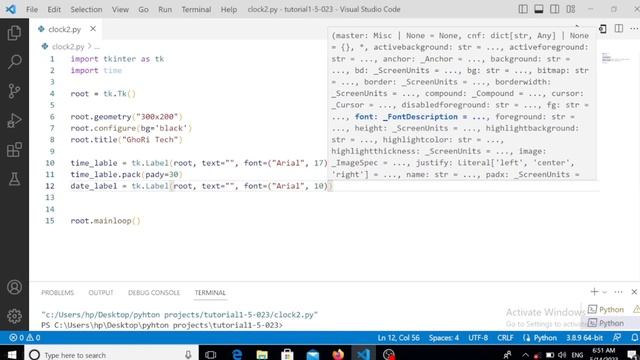Place cursor on line 15 root.mainloop()
The width and height of the screenshot is (640, 360).
[x=105, y=221]
